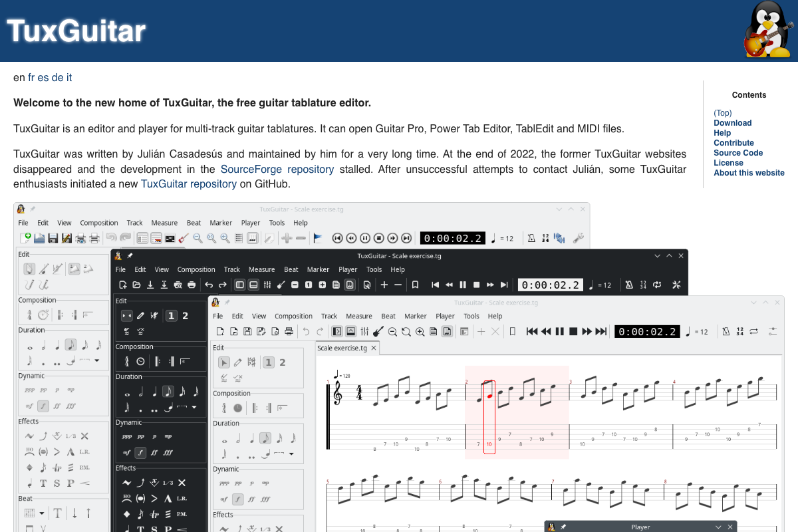Click the trill effect icon in colorful-icon window
Screen dimensions: 798x532
(x=57, y=467)
